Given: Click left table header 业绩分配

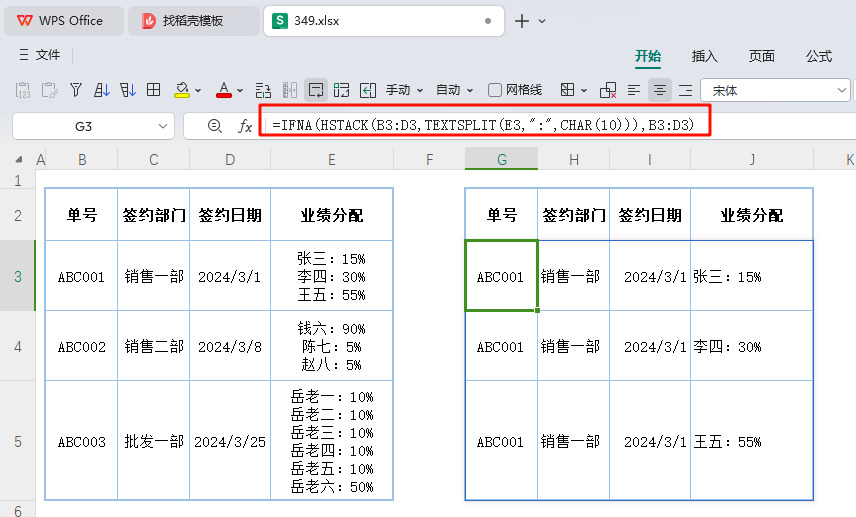Looking at the screenshot, I should pyautogui.click(x=332, y=215).
